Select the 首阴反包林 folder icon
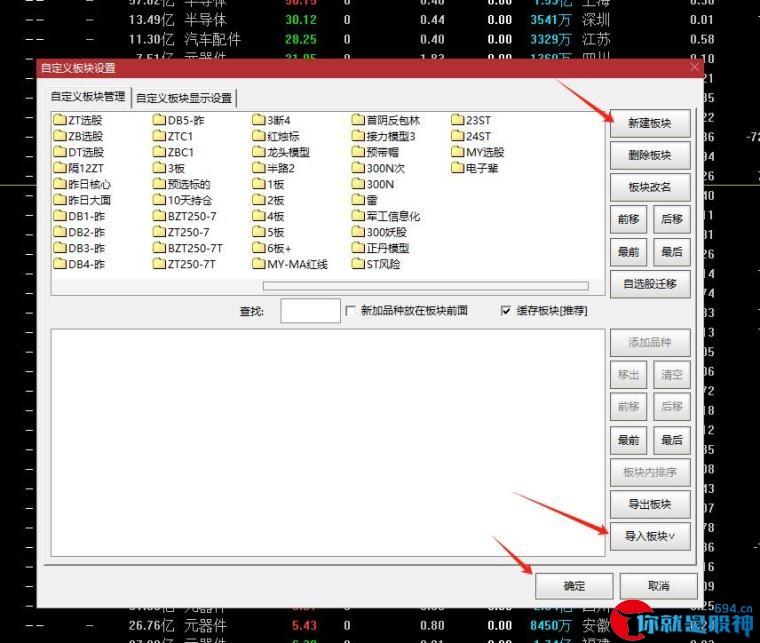This screenshot has height=643, width=760. pos(358,120)
